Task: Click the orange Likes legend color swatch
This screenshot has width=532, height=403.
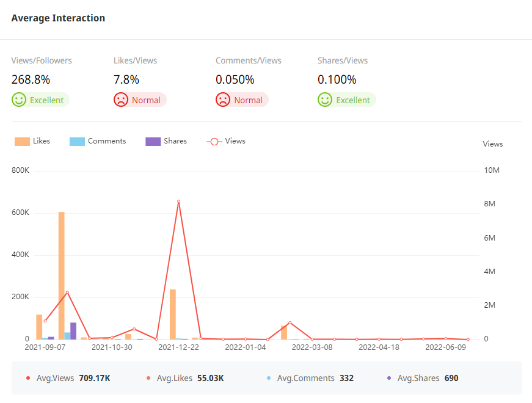Action: pyautogui.click(x=23, y=142)
